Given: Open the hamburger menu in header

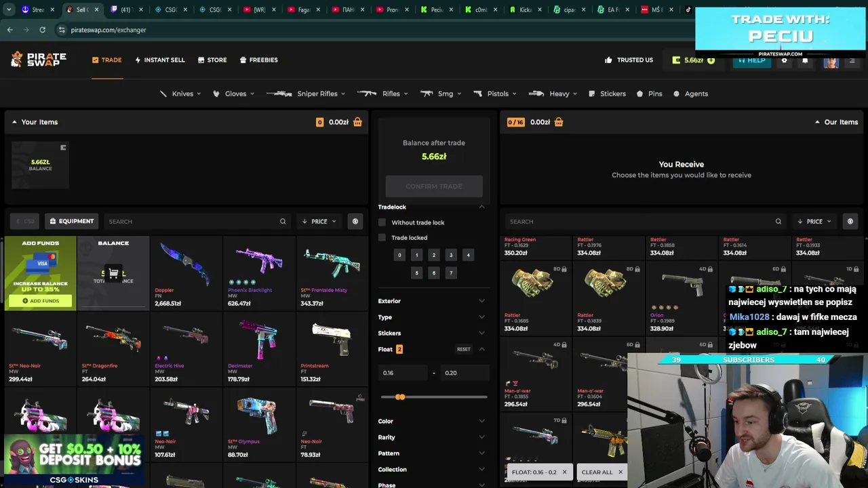Looking at the screenshot, I should click(x=852, y=60).
